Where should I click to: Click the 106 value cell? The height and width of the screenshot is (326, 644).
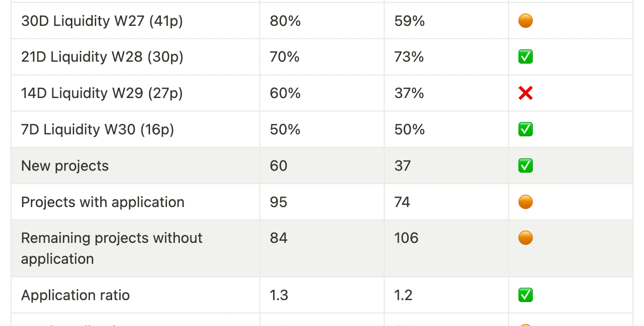406,238
